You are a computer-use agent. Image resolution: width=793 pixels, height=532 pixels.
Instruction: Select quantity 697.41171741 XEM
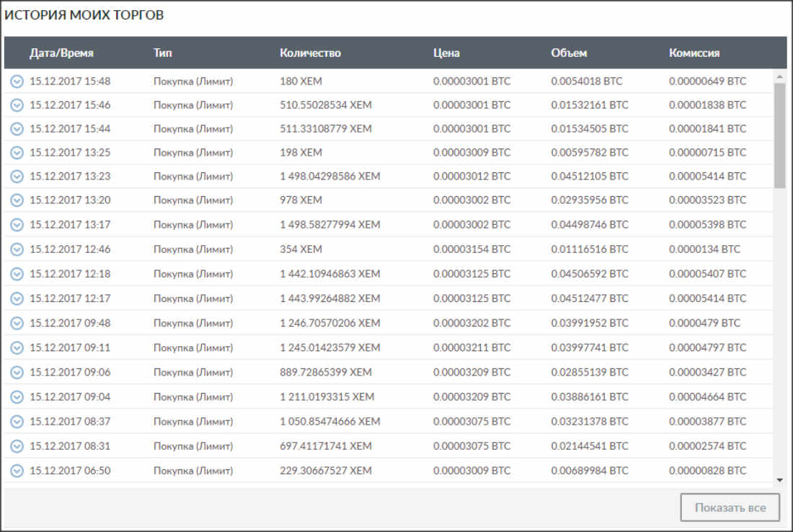click(326, 446)
